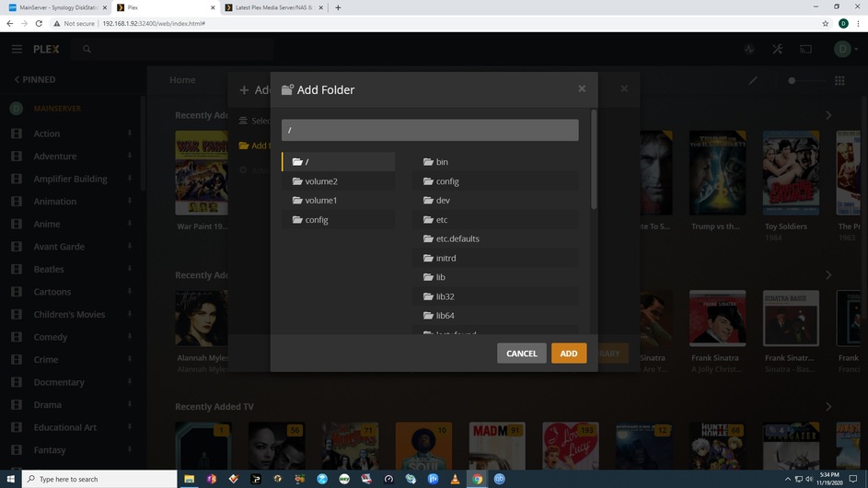The width and height of the screenshot is (868, 488).
Task: Advance the Recently Added TV row arrow
Action: pyautogui.click(x=828, y=407)
